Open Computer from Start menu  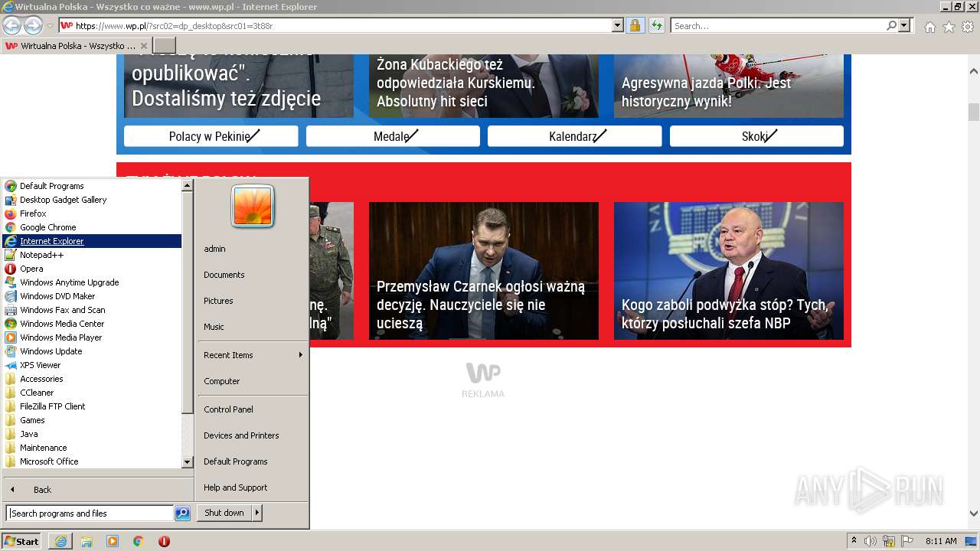click(222, 381)
